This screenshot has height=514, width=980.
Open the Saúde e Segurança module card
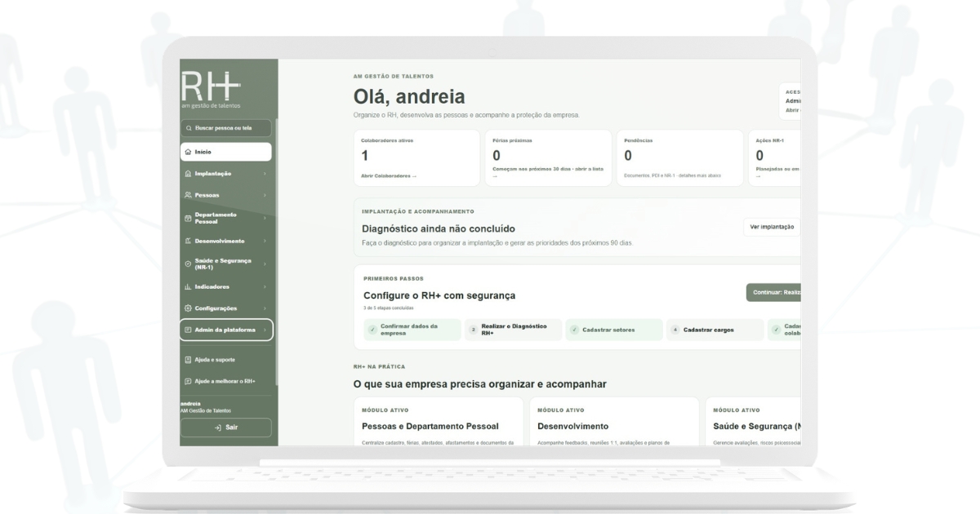pos(753,422)
